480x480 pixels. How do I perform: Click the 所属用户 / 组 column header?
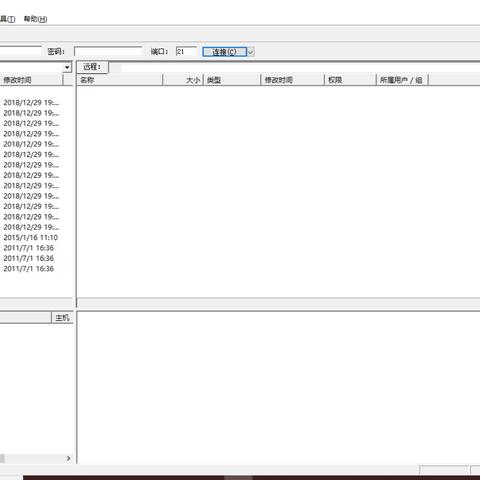point(402,80)
